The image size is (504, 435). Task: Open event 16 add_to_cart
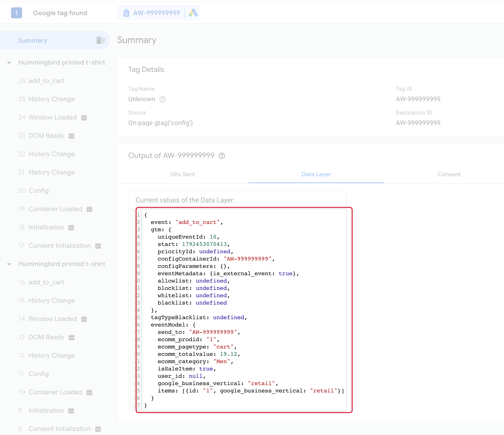click(x=41, y=282)
